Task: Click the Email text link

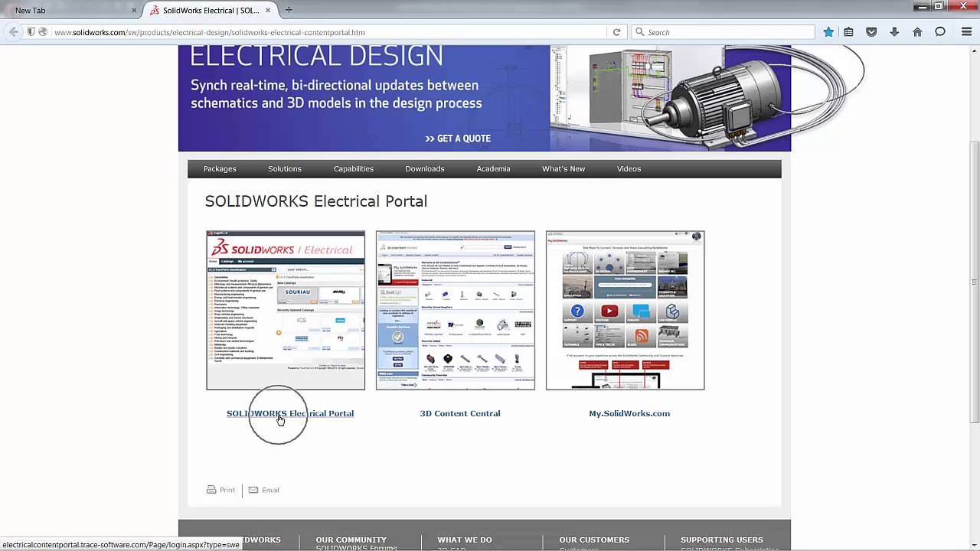Action: pos(270,490)
